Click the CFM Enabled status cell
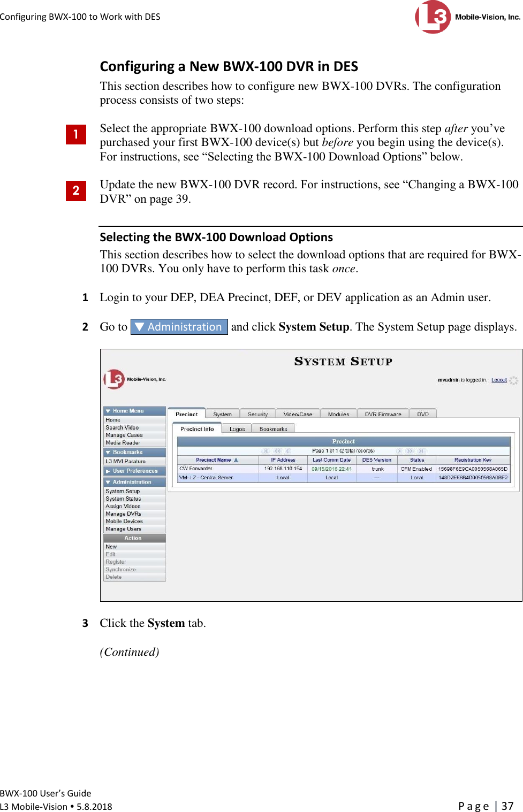 [x=416, y=469]
